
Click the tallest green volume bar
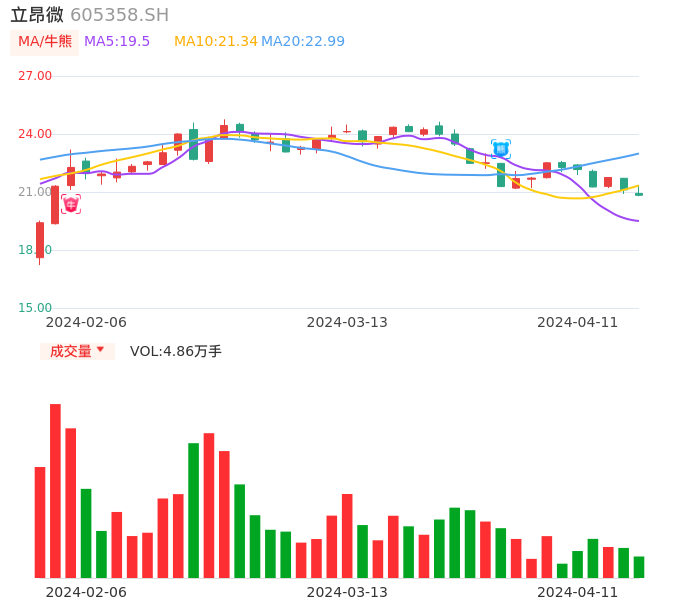[194, 510]
